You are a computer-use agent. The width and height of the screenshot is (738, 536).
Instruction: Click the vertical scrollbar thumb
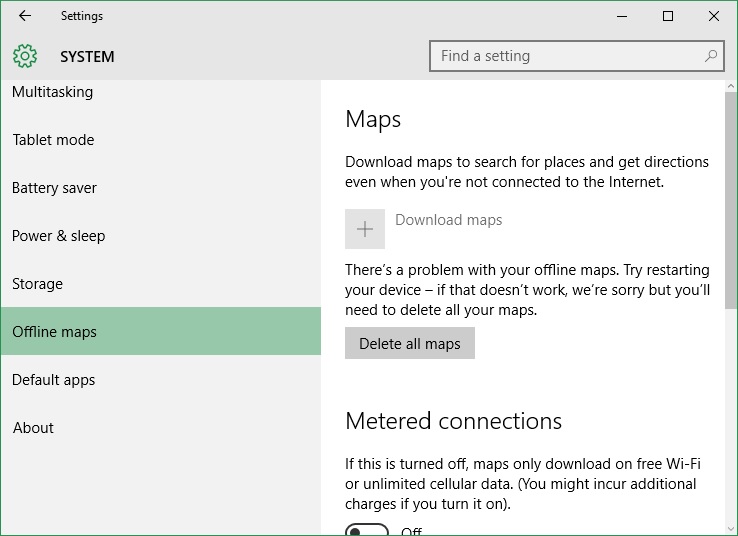coord(731,200)
